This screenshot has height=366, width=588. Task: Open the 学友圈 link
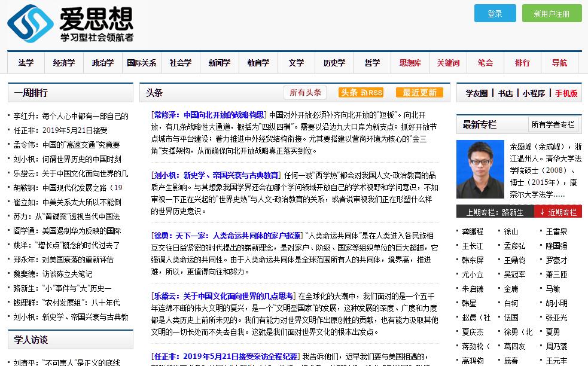pos(476,93)
